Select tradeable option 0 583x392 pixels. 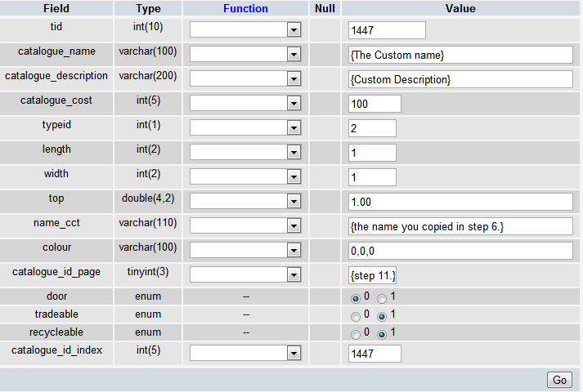355,316
